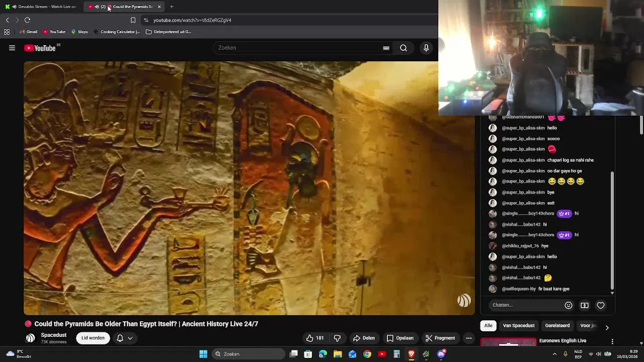Mute the YouTube tab audio icon

click(x=97, y=7)
